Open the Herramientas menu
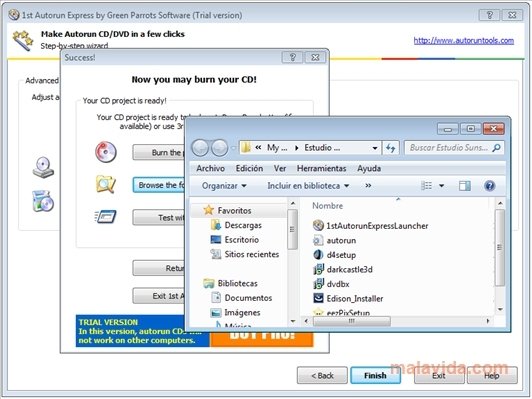This screenshot has width=532, height=399. 321,169
